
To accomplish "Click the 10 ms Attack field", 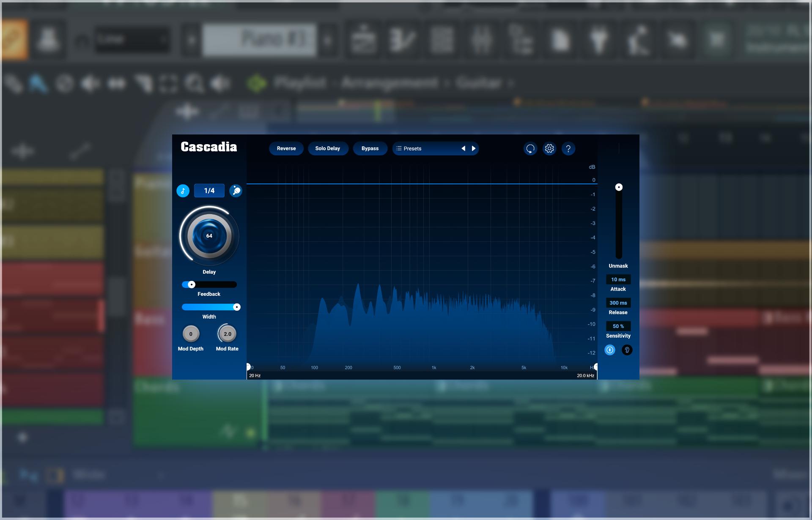I will tap(618, 279).
